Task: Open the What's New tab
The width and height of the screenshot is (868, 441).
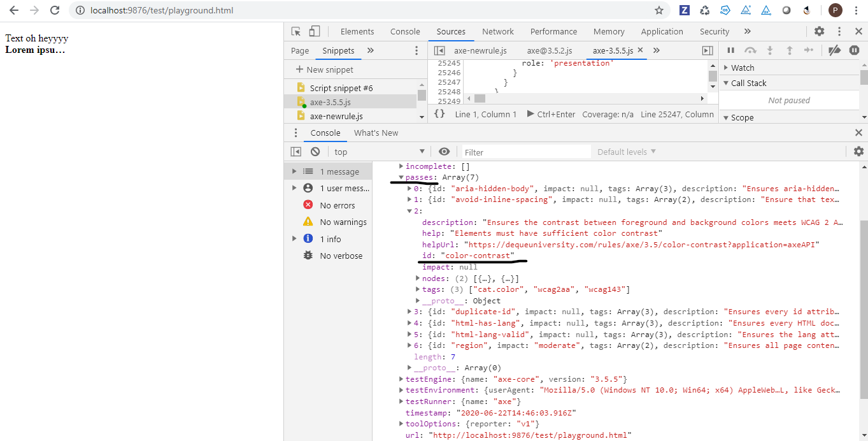Action: [x=376, y=133]
